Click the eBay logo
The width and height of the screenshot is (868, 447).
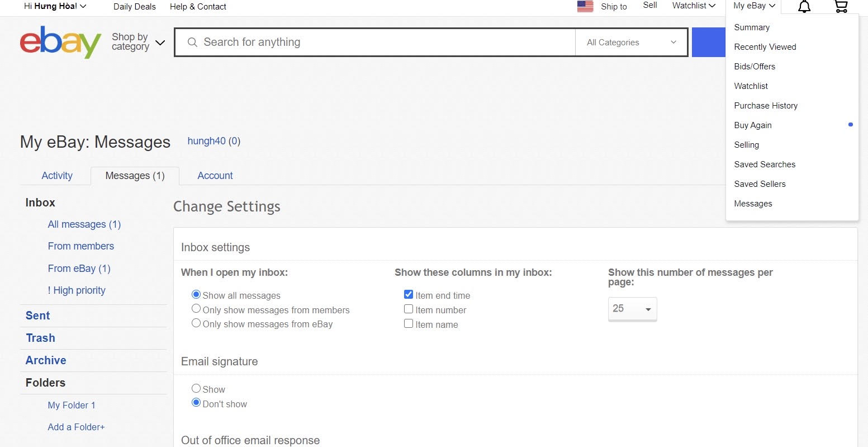point(60,42)
